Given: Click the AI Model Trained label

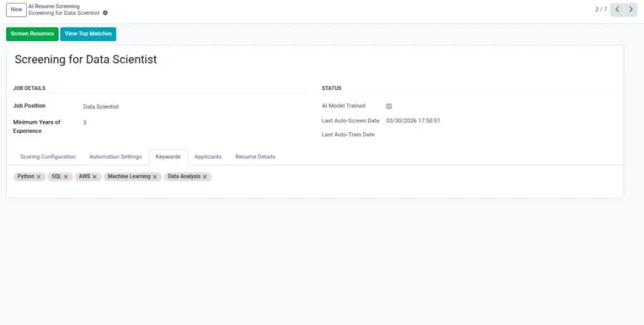Looking at the screenshot, I should 343,106.
